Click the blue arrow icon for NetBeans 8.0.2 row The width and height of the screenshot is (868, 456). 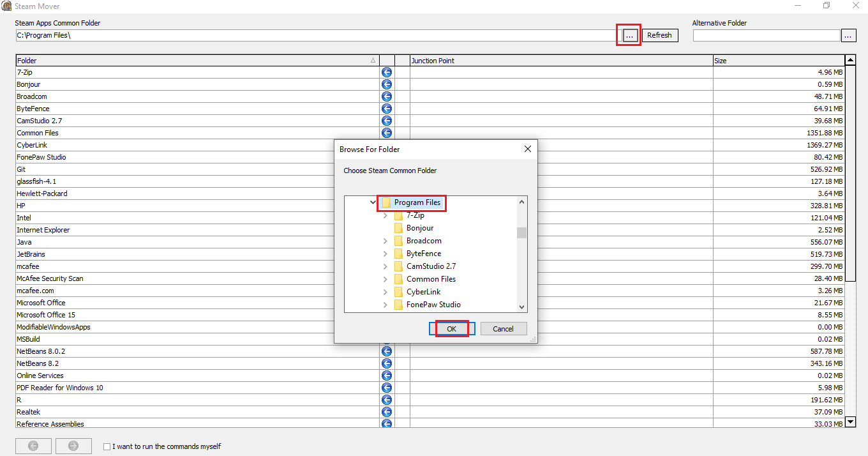[x=387, y=351]
